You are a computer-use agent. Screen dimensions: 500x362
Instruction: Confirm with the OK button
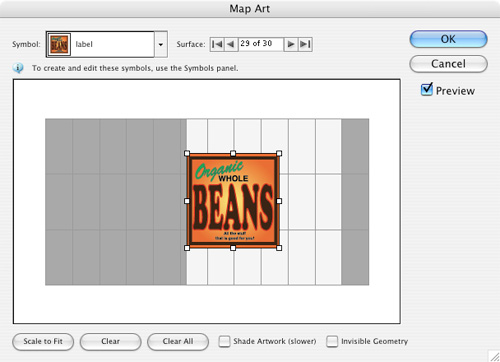point(448,39)
